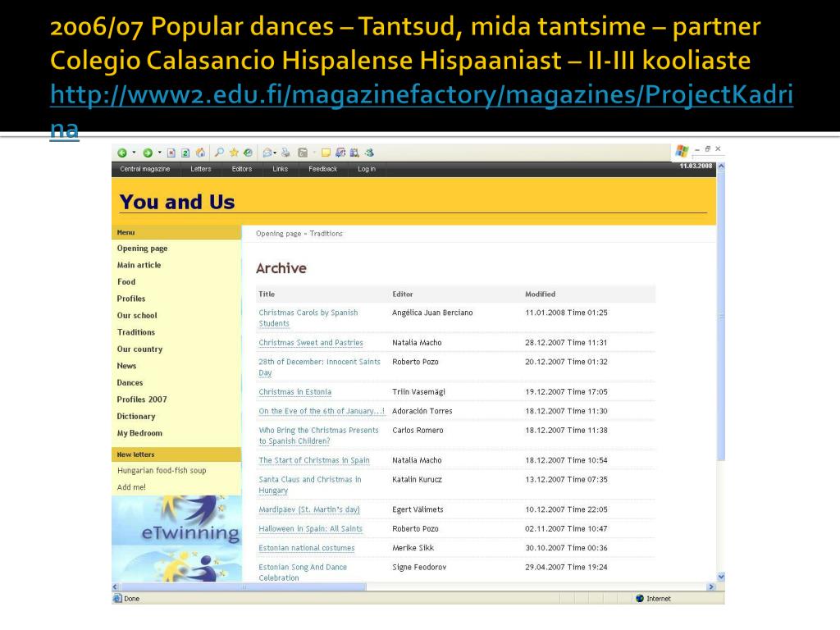Open Our school in side menu
Viewport: 840px width, 630px height.
137,316
